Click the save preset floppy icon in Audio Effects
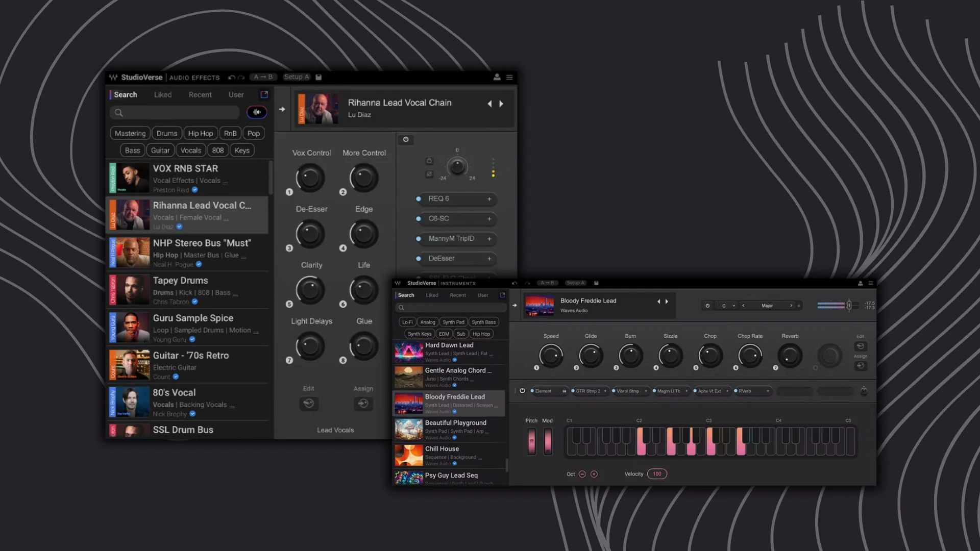Image resolution: width=980 pixels, height=551 pixels. (x=318, y=77)
